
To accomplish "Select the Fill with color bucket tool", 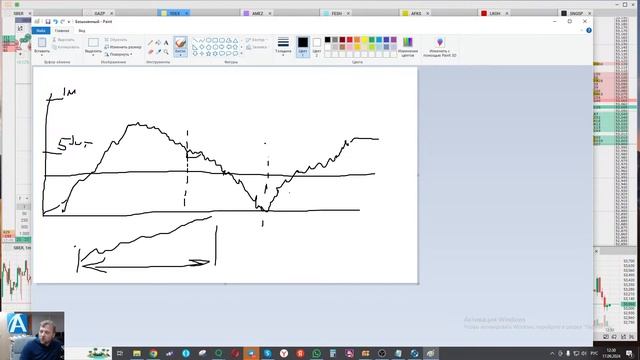I will point(158,43).
